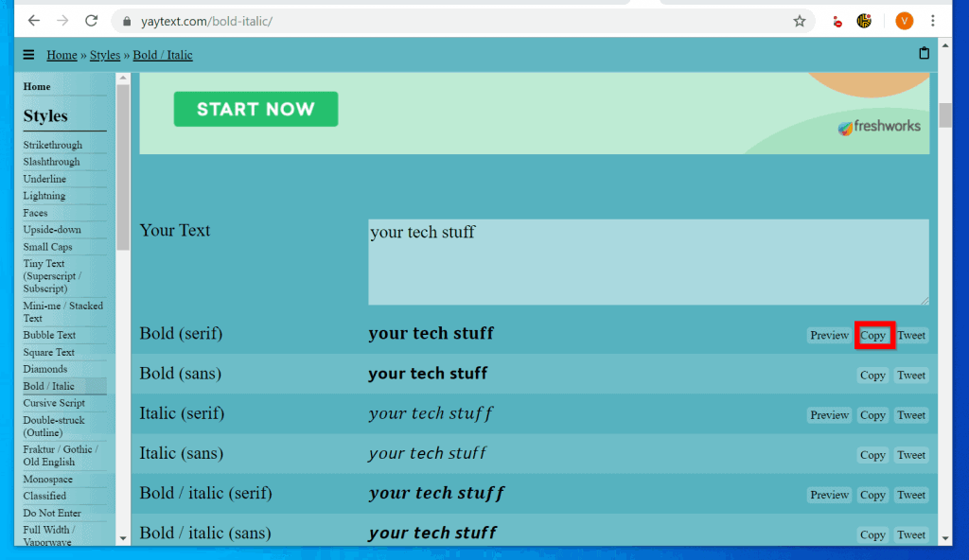The image size is (969, 560).
Task: Open Home in the sidebar
Action: click(37, 86)
